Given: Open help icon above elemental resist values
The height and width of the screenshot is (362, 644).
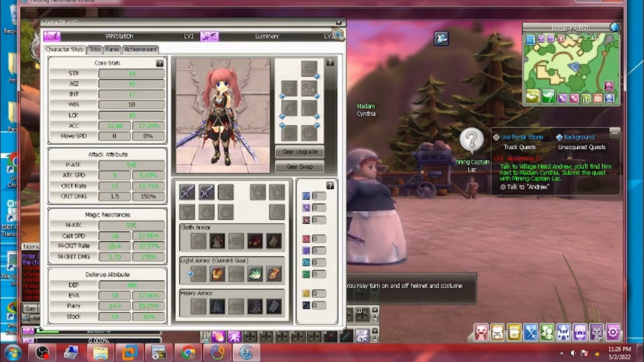Looking at the screenshot, I should point(330,186).
